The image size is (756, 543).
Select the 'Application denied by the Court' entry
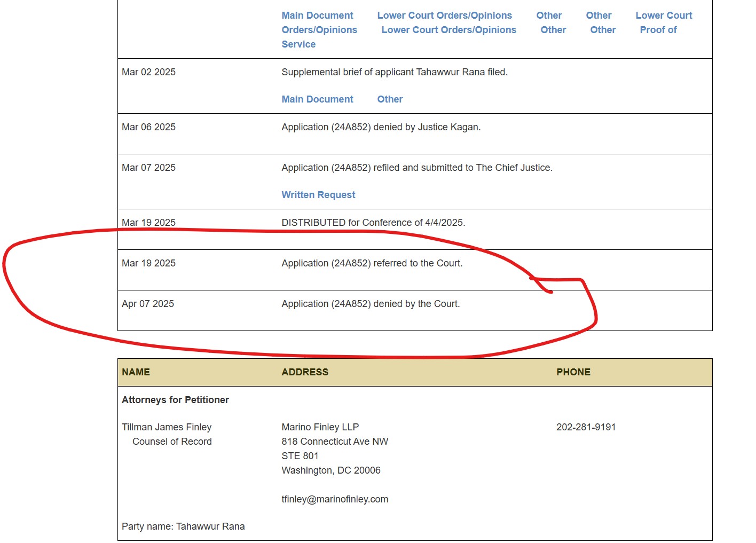click(x=371, y=304)
